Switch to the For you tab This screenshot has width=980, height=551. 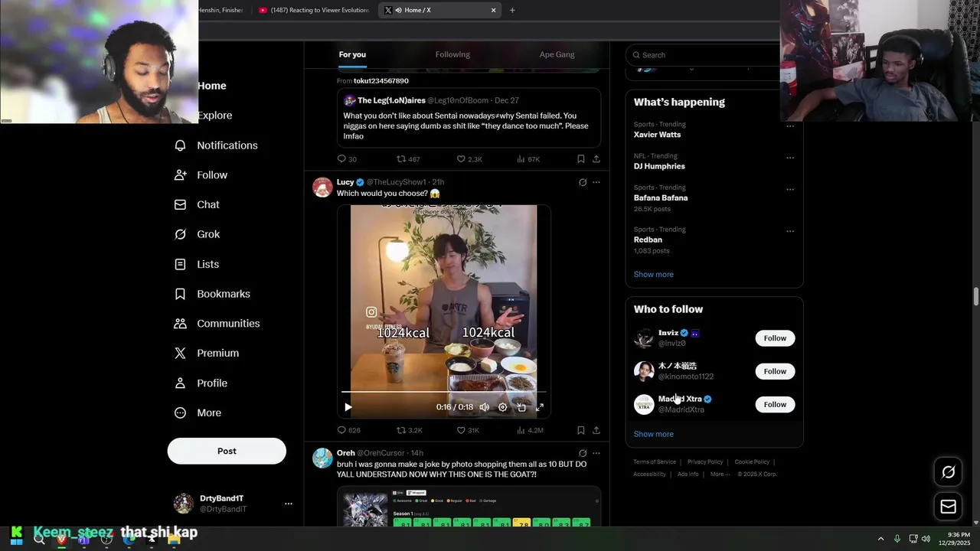pyautogui.click(x=352, y=54)
